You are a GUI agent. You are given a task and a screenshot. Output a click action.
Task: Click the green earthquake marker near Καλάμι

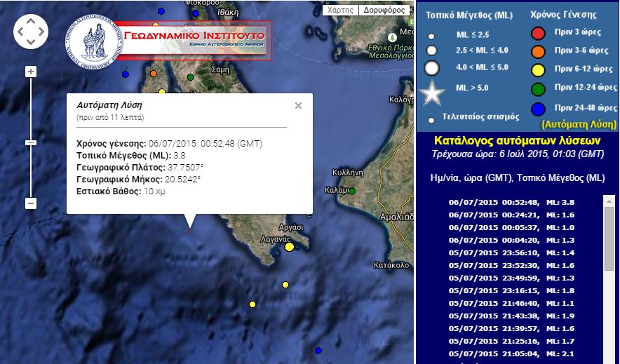pyautogui.click(x=352, y=191)
